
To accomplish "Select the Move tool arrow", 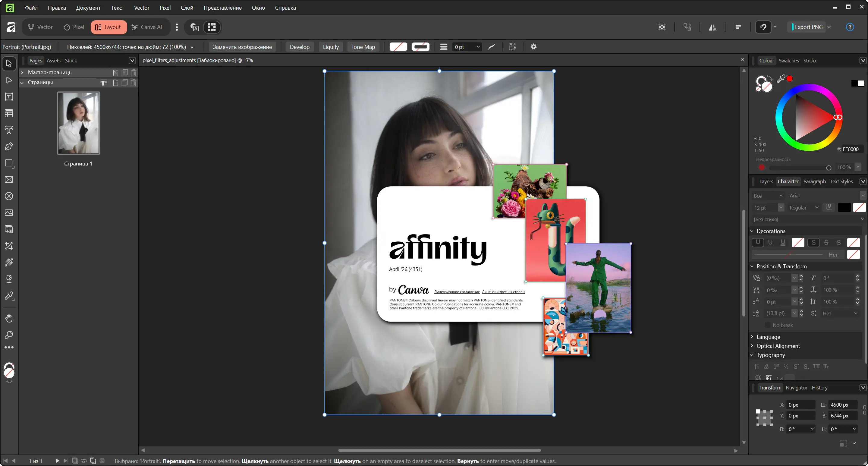I will (9, 63).
